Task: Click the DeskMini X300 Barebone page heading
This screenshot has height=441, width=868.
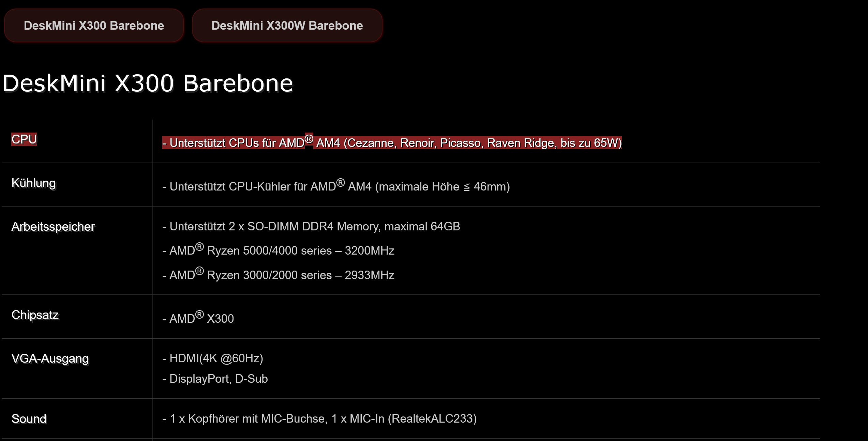Action: coord(147,83)
